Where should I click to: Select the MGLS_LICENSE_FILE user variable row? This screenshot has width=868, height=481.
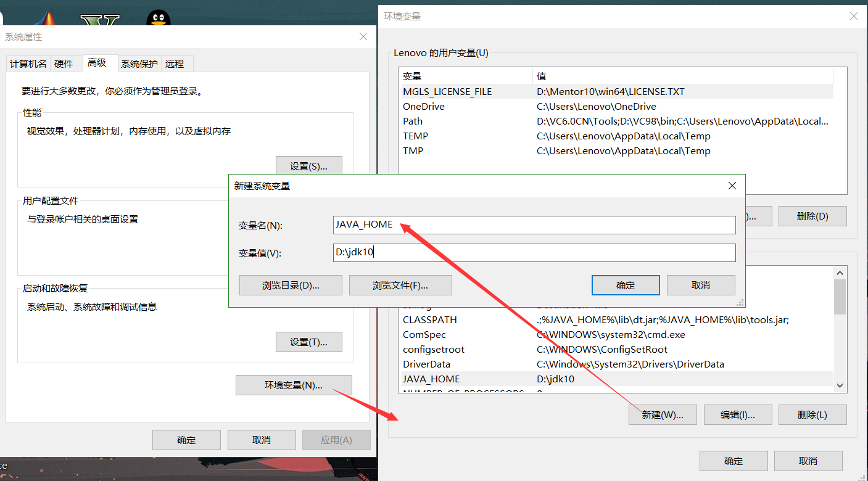(616, 91)
